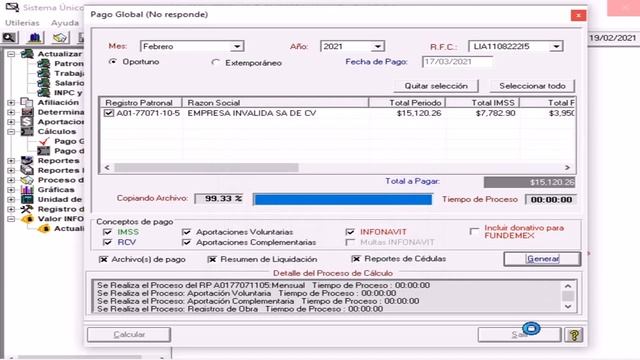Click the Razon Social column header

point(276,102)
